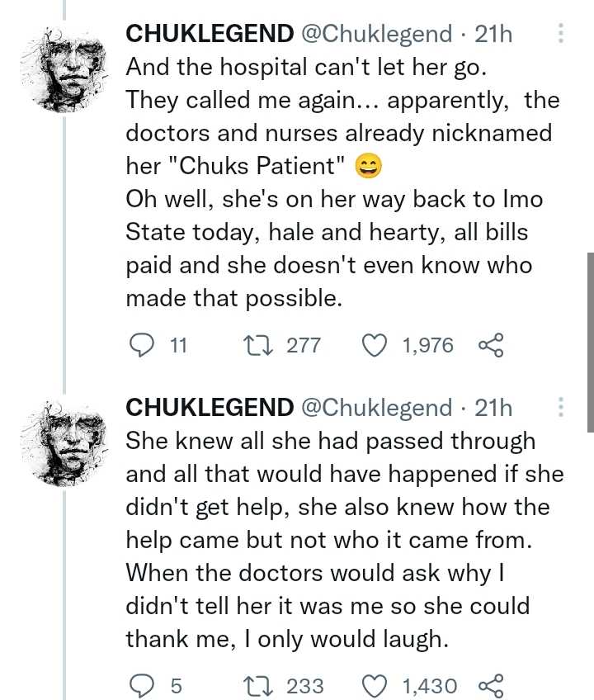The image size is (594, 700).
Task: Like the tweet with 1,430 likes
Action: point(376,685)
